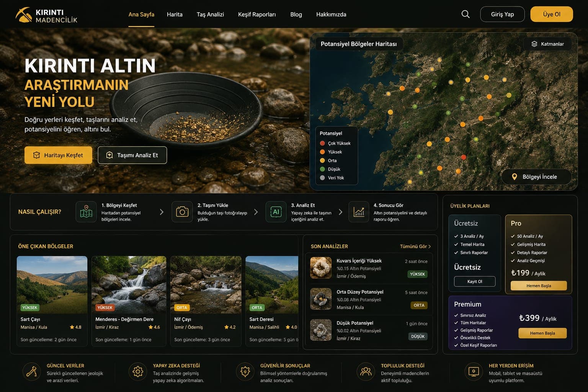Click Taşımı Analiz Et button
The width and height of the screenshot is (588, 392).
point(132,155)
